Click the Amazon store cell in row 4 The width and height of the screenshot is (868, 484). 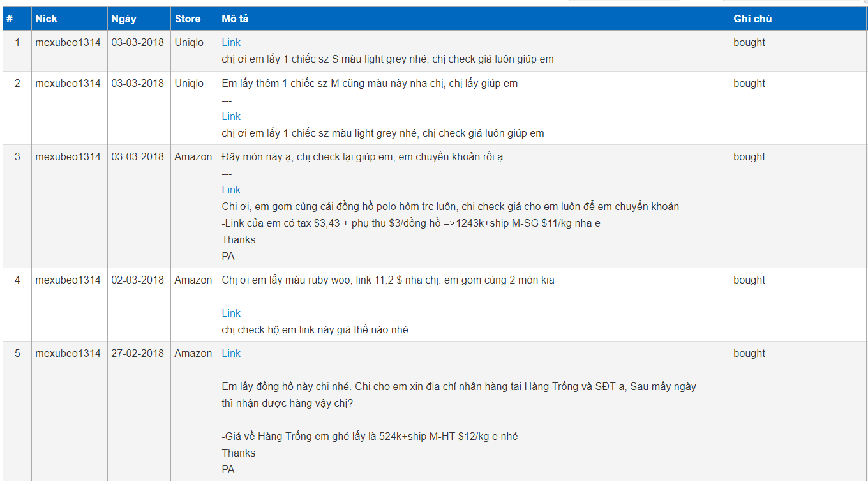[x=193, y=280]
